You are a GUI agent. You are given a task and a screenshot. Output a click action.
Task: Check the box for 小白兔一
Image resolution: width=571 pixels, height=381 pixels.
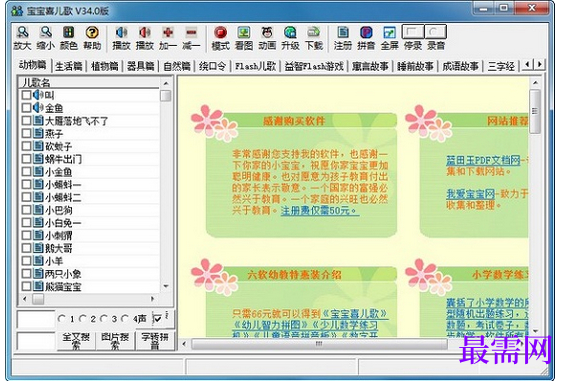point(26,223)
